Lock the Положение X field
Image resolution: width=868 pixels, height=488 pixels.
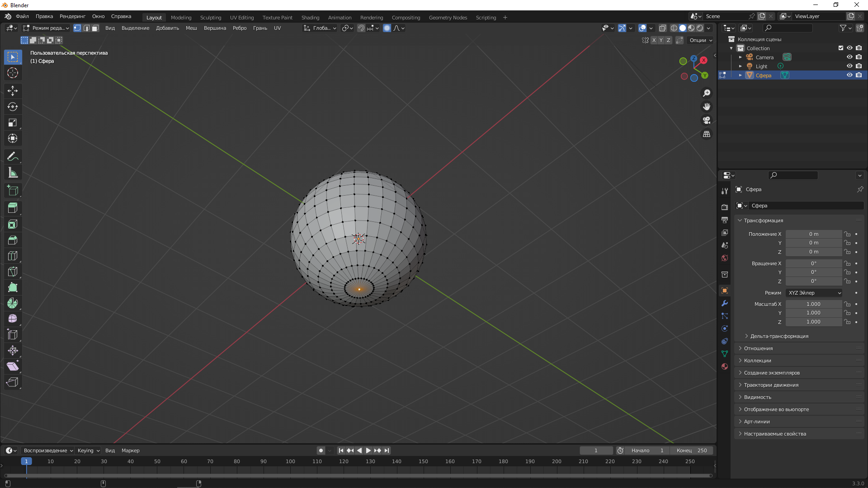[848, 234]
